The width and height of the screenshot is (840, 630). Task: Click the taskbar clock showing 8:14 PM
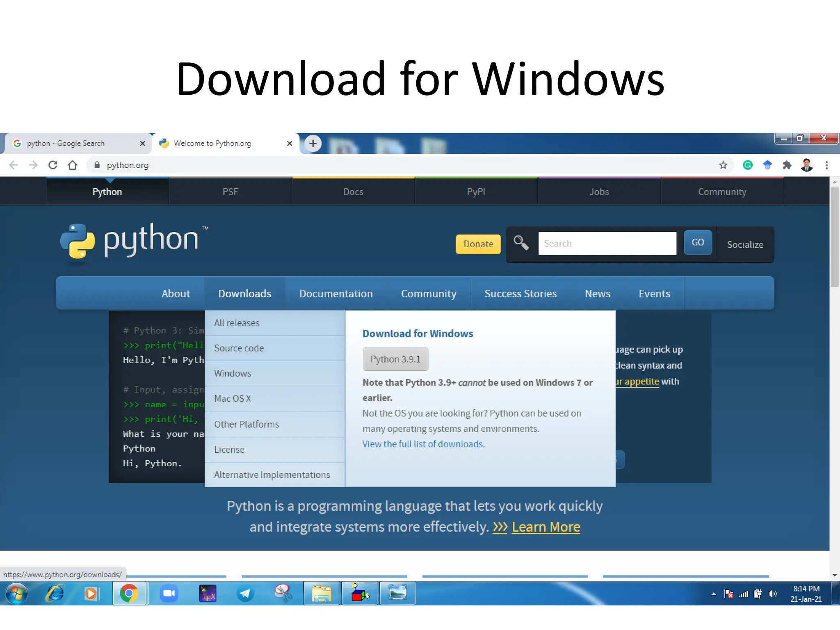pos(806,594)
